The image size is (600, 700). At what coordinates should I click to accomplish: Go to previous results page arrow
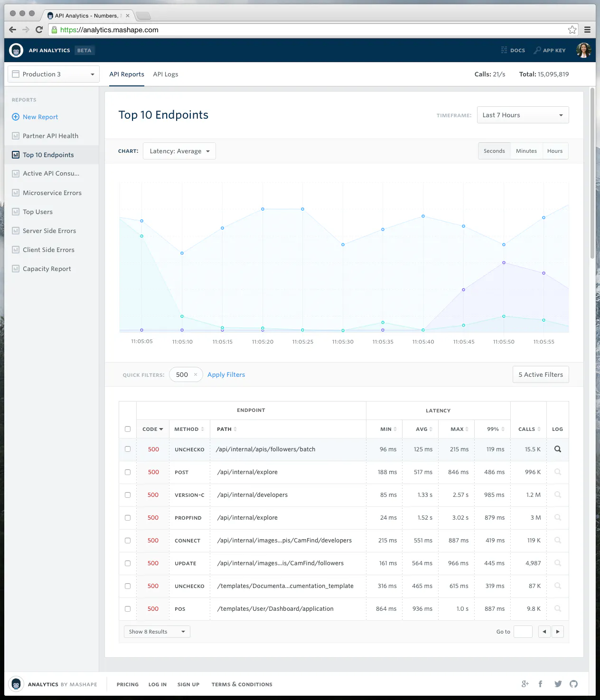coord(544,632)
